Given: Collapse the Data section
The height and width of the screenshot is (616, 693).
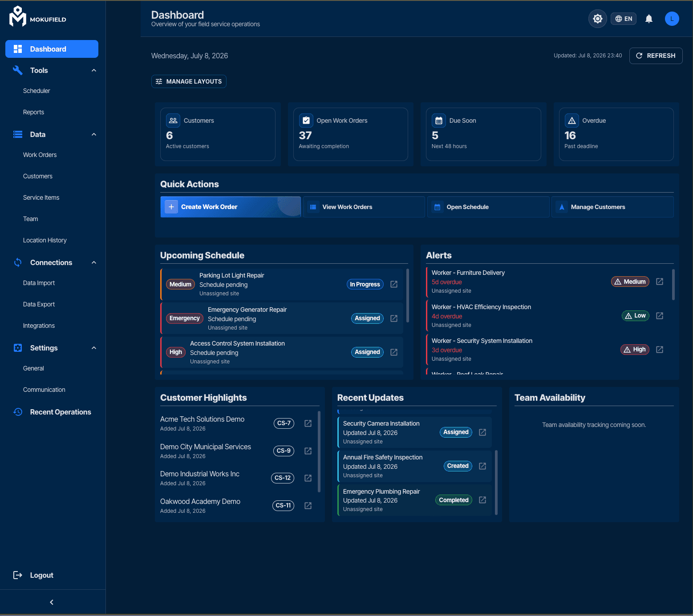Looking at the screenshot, I should click(94, 134).
